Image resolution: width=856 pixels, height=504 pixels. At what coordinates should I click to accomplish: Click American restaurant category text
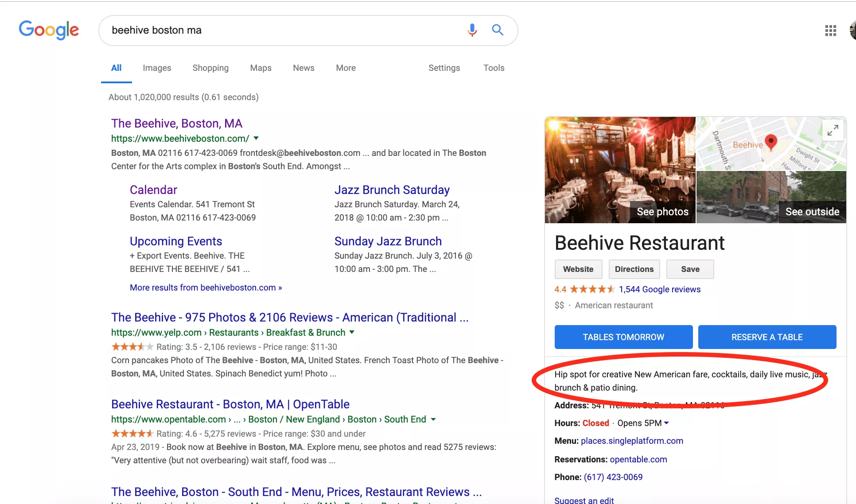point(614,305)
